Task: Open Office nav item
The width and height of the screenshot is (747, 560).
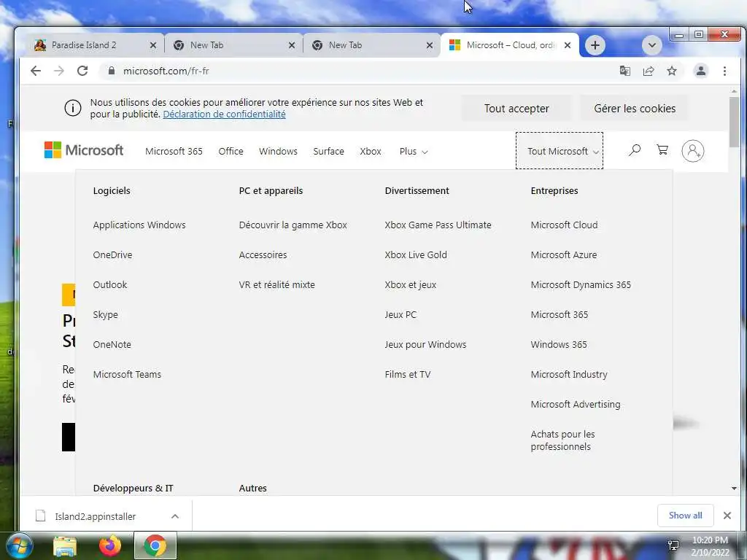Action: 231,152
